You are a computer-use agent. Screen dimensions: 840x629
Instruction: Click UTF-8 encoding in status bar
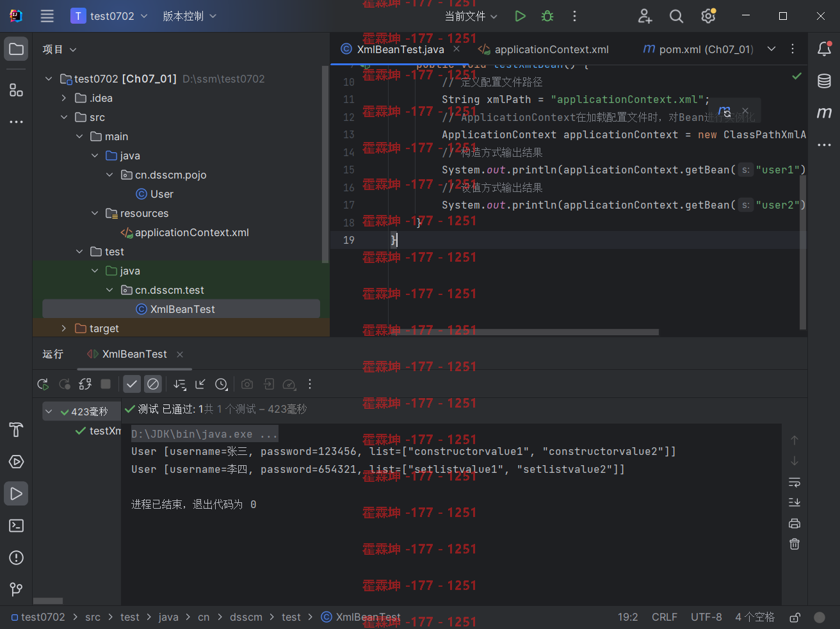pyautogui.click(x=706, y=617)
